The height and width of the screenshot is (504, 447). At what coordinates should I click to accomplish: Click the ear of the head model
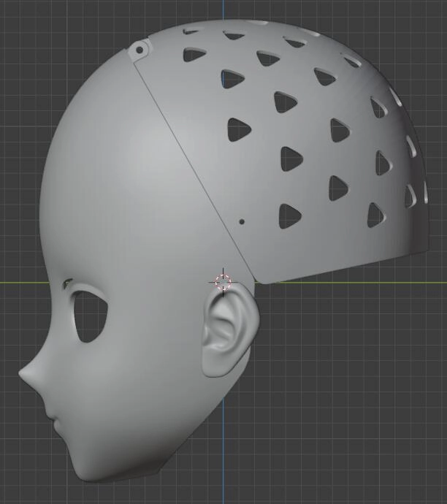230,332
